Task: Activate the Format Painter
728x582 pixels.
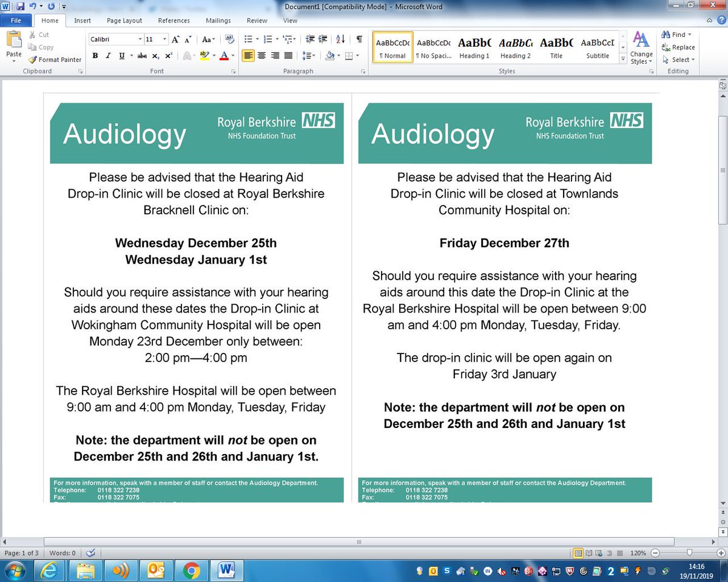Action: [x=55, y=59]
